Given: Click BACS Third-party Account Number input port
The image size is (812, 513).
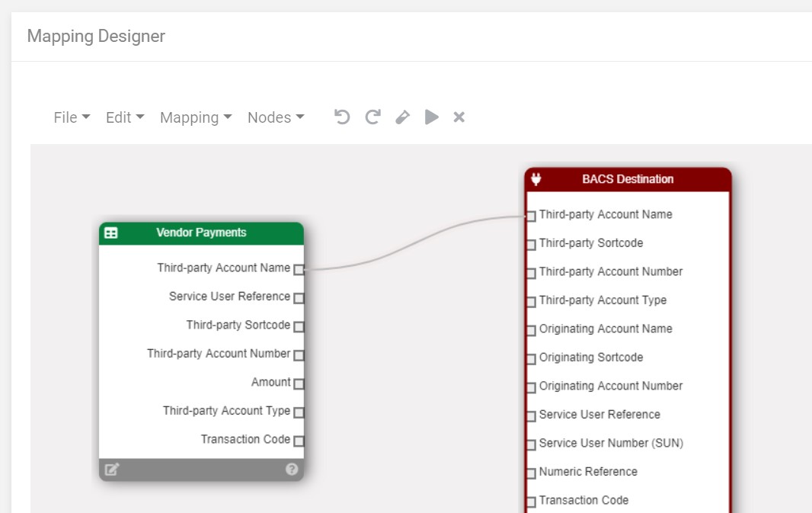Looking at the screenshot, I should (x=531, y=273).
